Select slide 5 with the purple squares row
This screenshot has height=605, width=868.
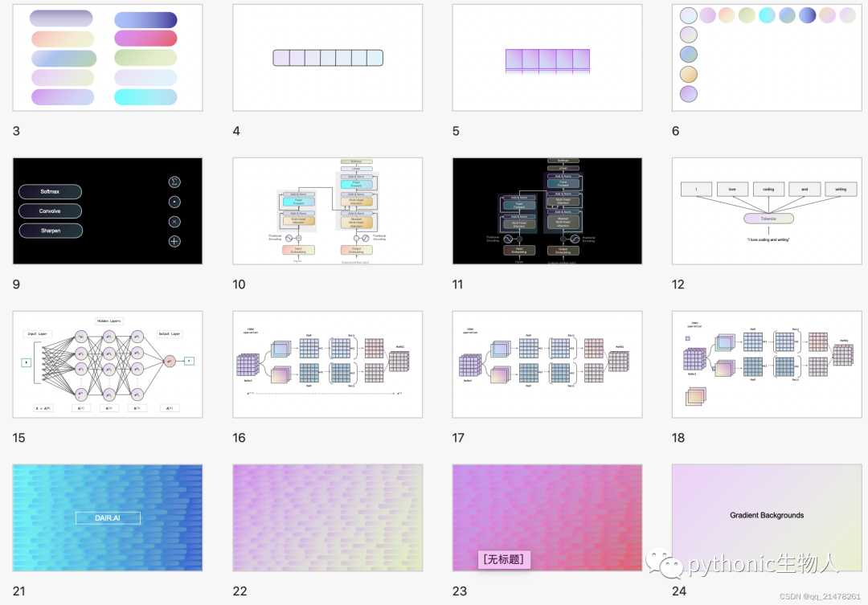[547, 58]
